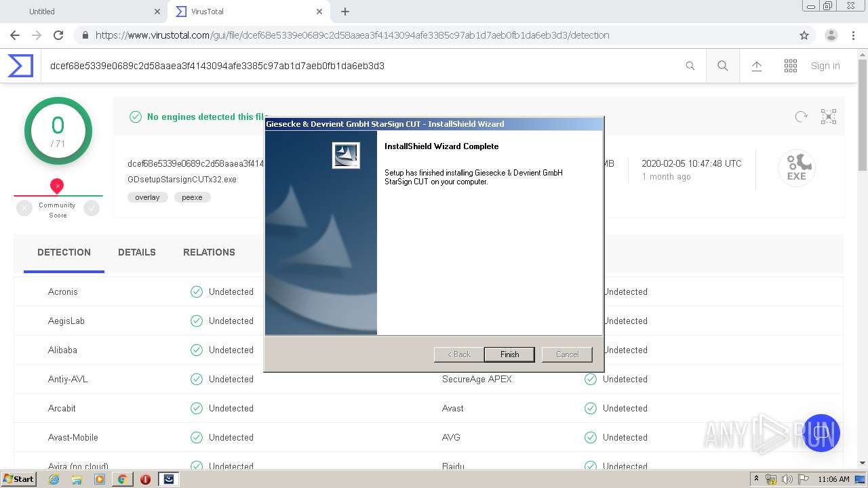Open media player taskbar icon
The image size is (868, 488).
100,479
